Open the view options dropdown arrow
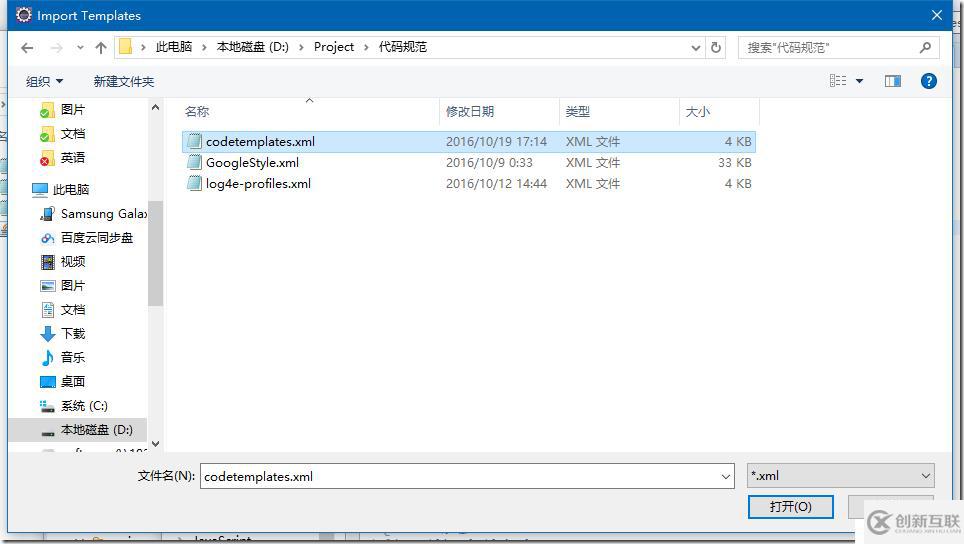 pos(859,81)
